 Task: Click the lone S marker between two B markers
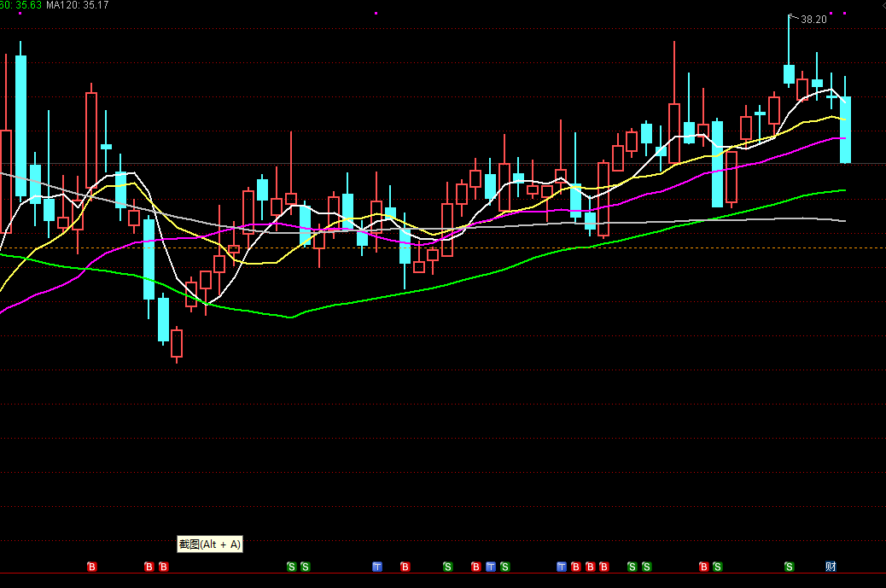(x=447, y=567)
